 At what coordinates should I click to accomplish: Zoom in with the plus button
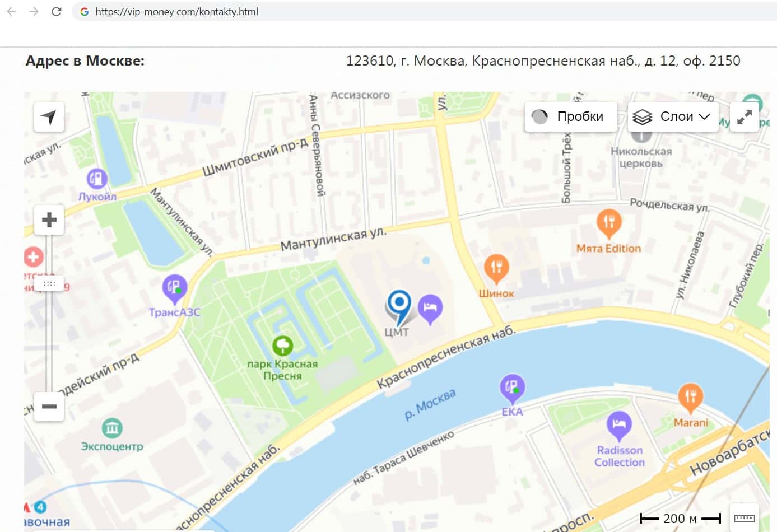point(49,220)
